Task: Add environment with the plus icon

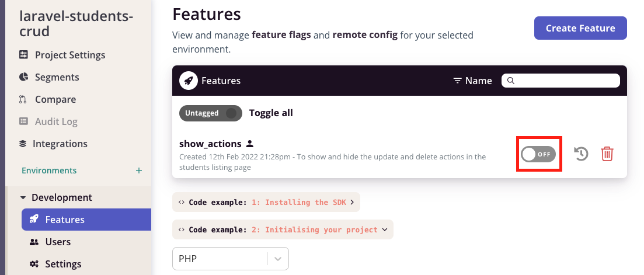Action: click(139, 170)
